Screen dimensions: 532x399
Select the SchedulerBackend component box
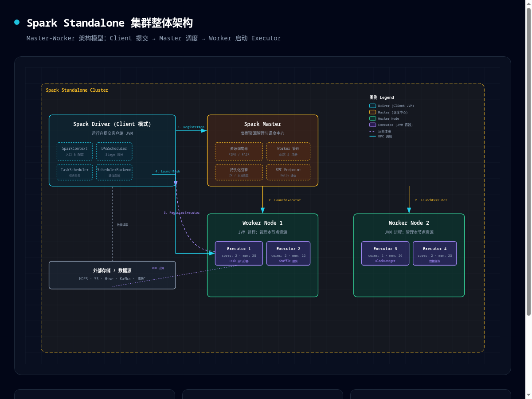tap(114, 172)
